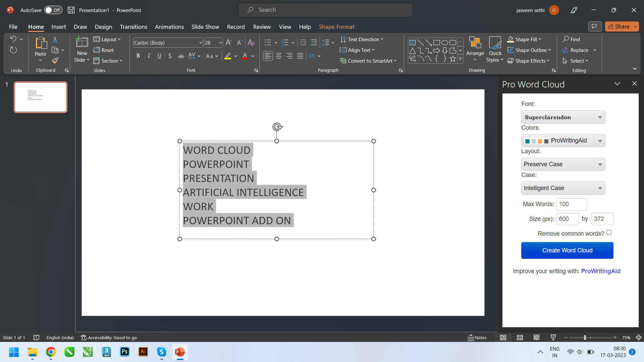This screenshot has width=644, height=362.
Task: Click the Redo icon
Action: [13, 50]
